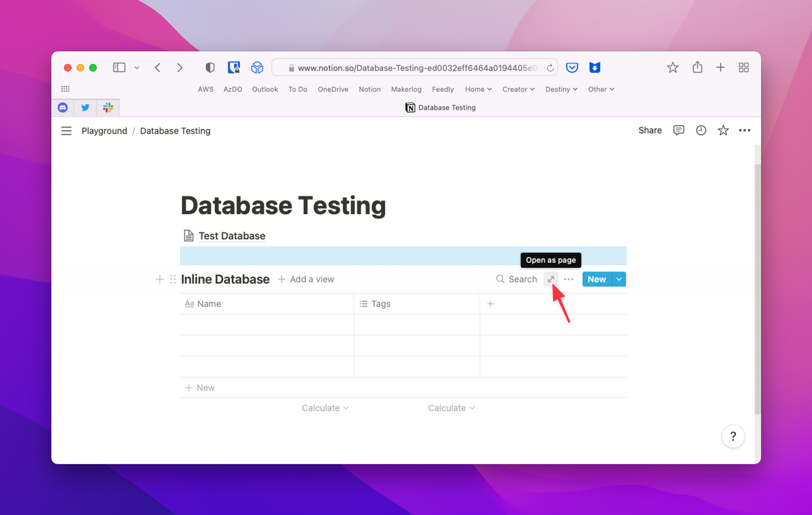The image size is (812, 515).
Task: Open Notion comments icon in top bar
Action: click(x=678, y=130)
